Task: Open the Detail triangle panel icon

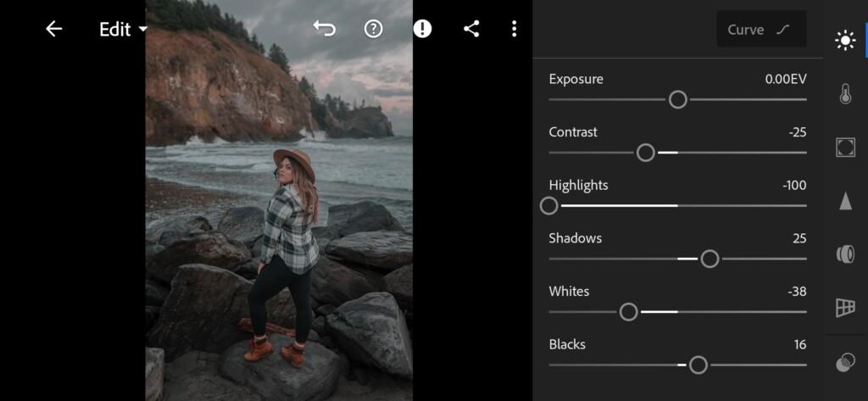Action: 845,201
